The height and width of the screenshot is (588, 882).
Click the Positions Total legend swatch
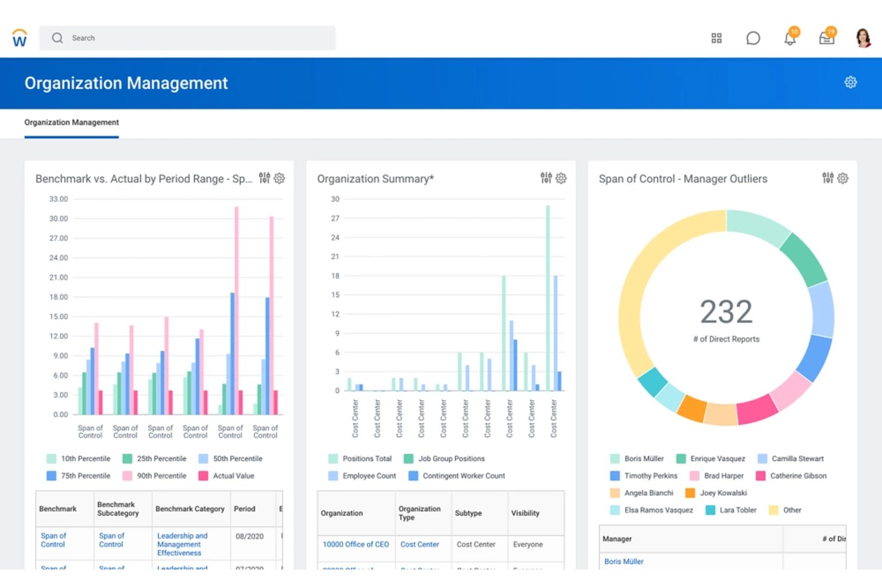click(x=333, y=459)
